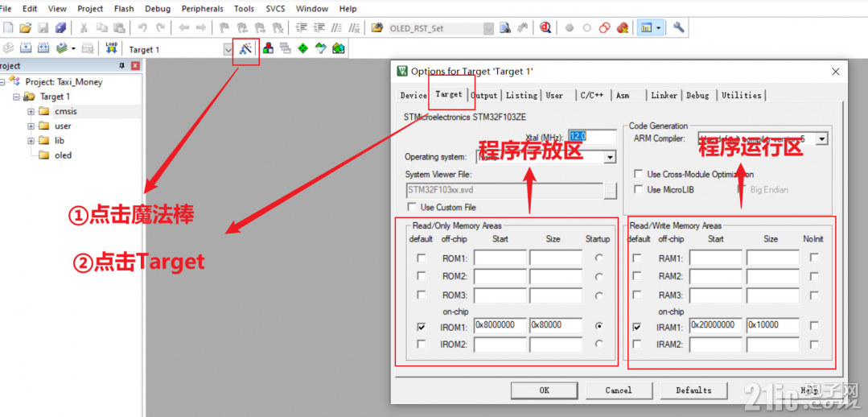868x417 pixels.
Task: Click the Build target icon
Action: [25, 49]
